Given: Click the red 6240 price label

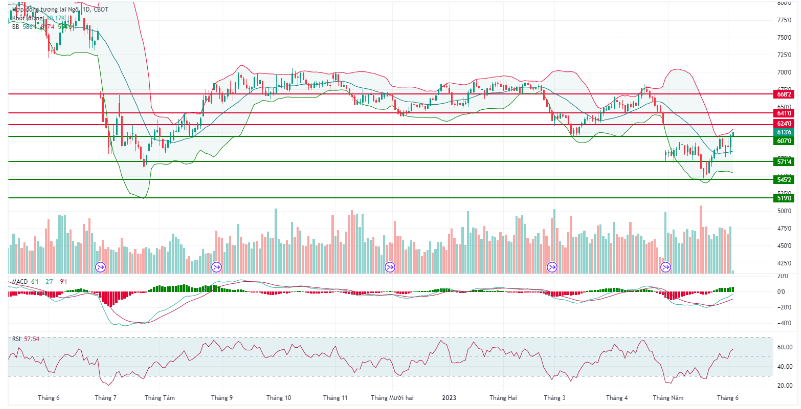Looking at the screenshot, I should click(784, 124).
